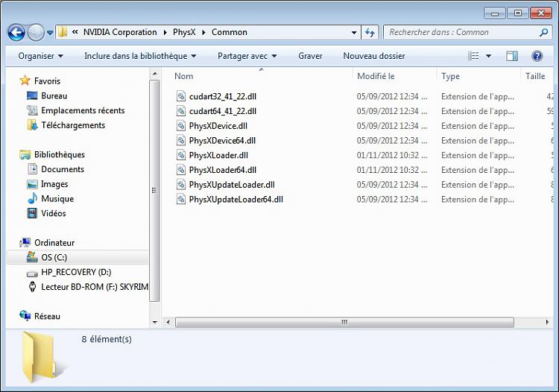Click the Favoris star icon
The width and height of the screenshot is (559, 392).
(x=25, y=80)
